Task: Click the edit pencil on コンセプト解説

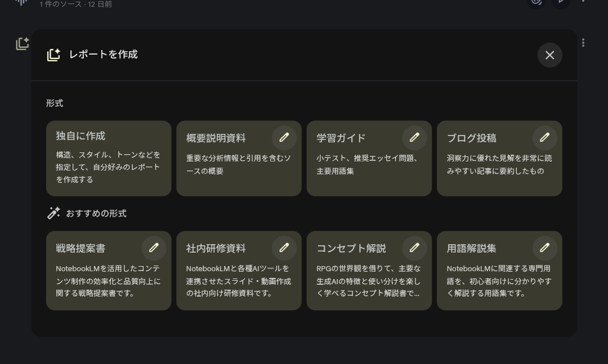Action: [x=414, y=248]
